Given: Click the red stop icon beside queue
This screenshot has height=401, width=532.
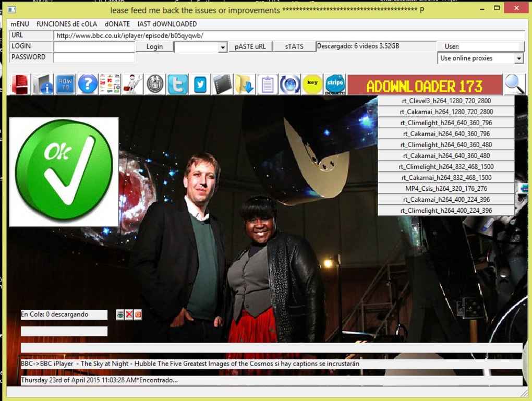Looking at the screenshot, I should click(x=138, y=314).
